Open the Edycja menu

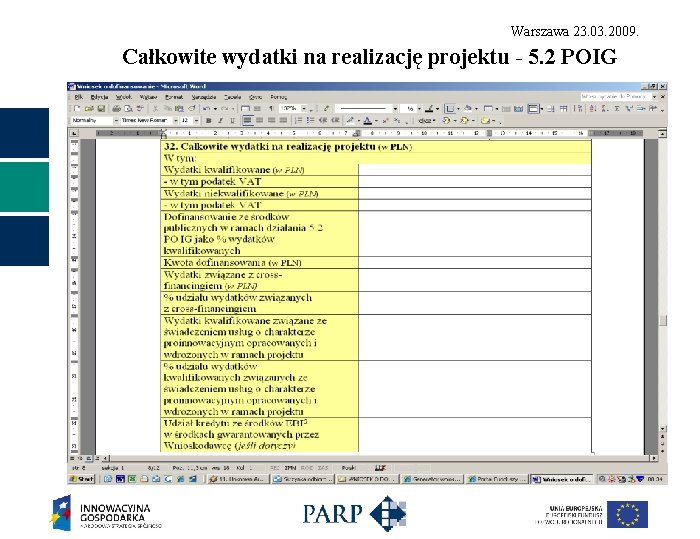pos(99,96)
